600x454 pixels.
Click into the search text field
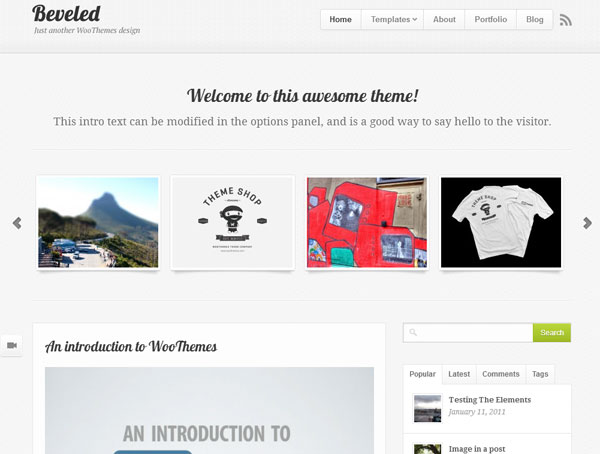[468, 332]
